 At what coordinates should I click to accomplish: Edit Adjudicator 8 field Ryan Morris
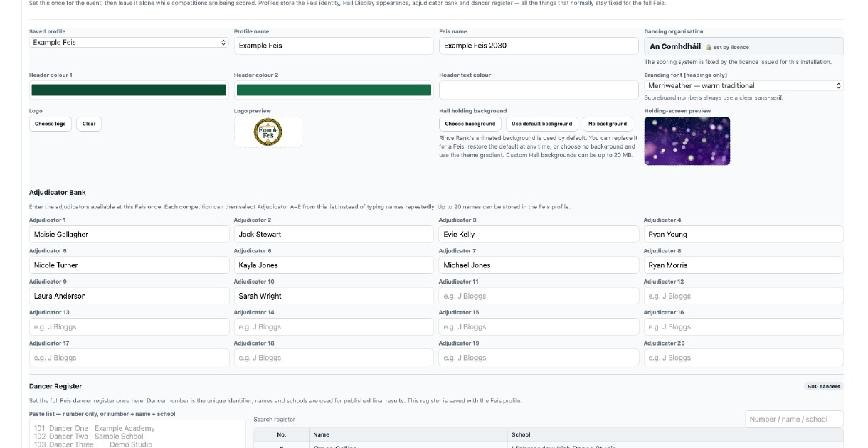coord(743,265)
